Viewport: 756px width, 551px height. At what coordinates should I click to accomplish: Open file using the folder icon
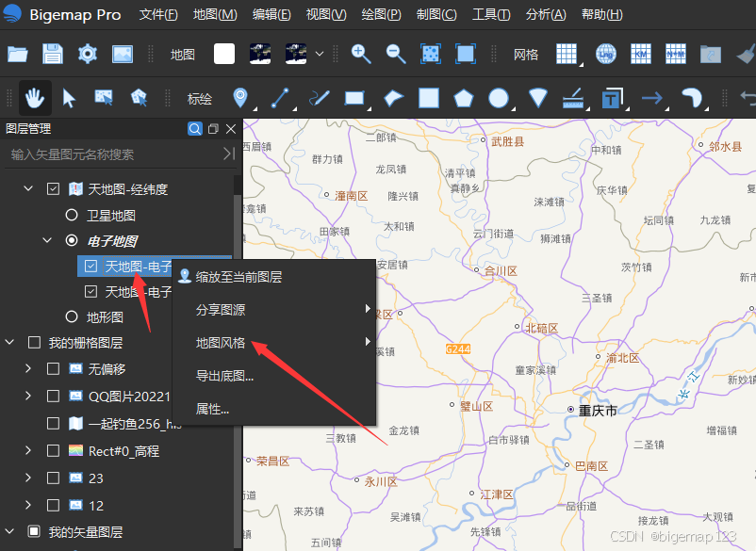coord(17,54)
